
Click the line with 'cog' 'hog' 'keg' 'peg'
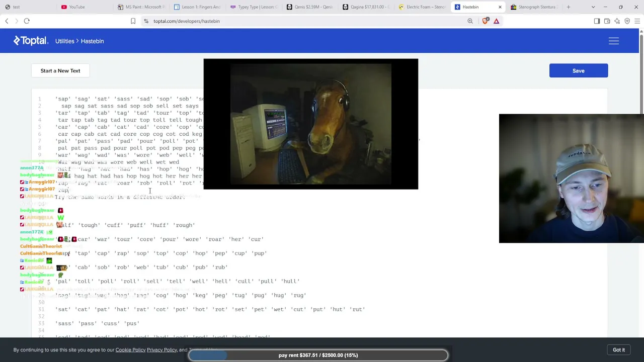[180, 295]
